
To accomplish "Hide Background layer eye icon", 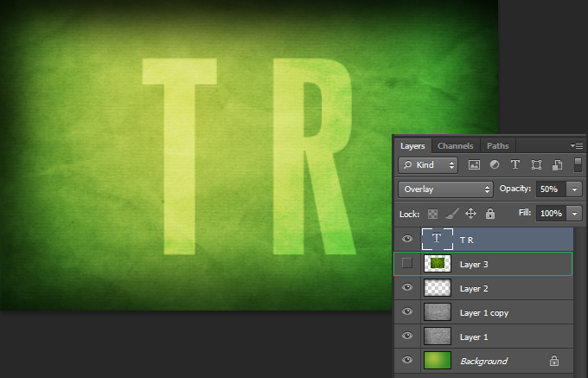I will [x=407, y=360].
